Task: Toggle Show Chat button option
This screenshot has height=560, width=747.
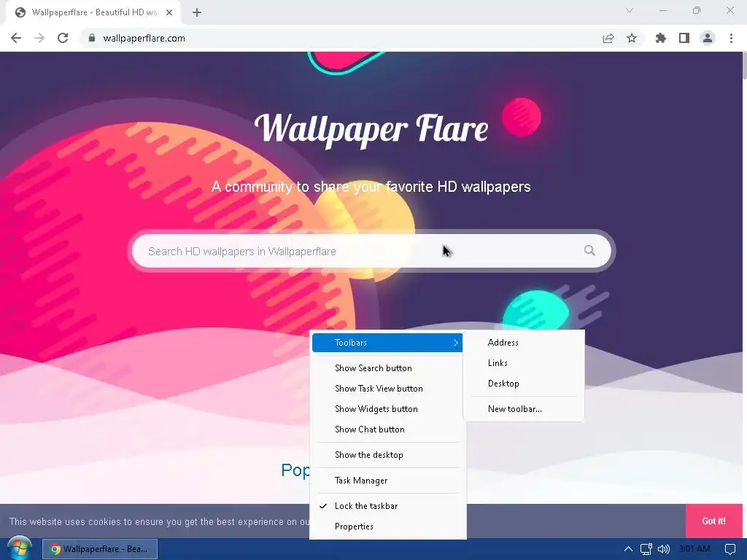Action: (387, 429)
